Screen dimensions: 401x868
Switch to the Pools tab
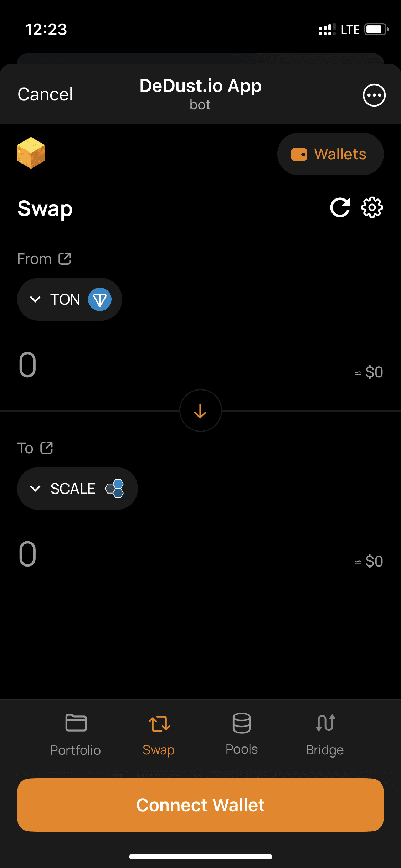[x=242, y=735]
